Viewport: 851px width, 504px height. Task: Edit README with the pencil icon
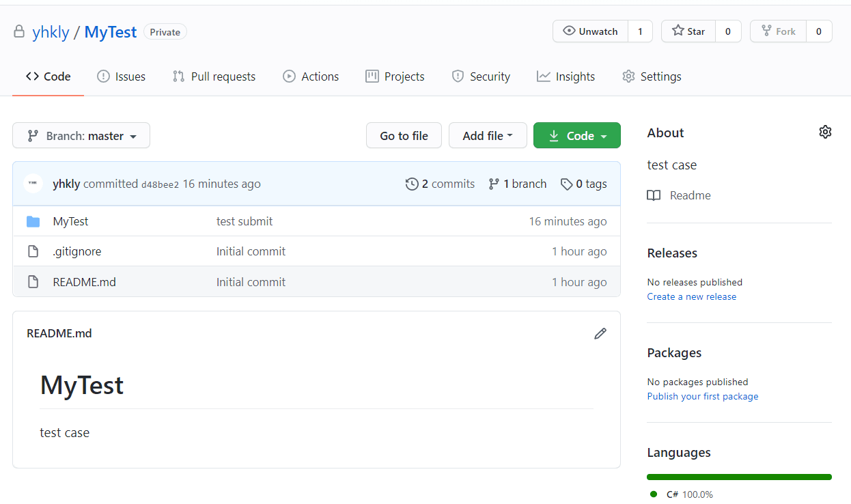(x=600, y=333)
